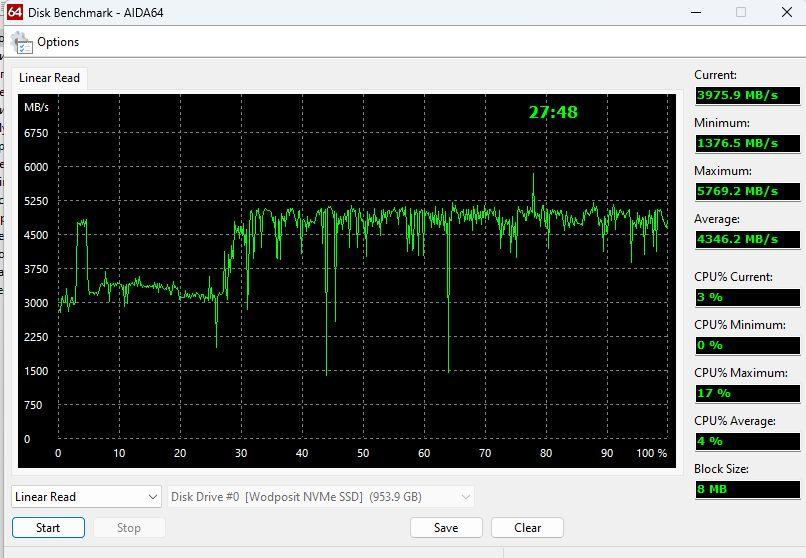Click the 27:48 elapsed time readout
This screenshot has height=558, width=806.
[553, 112]
